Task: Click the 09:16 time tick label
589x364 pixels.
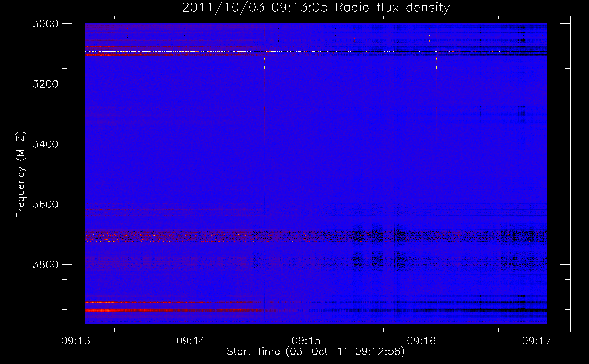Action: click(422, 341)
